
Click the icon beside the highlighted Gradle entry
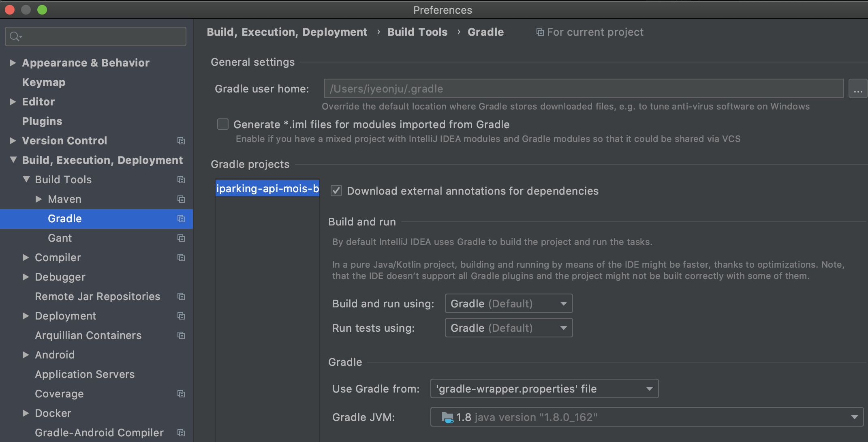[x=181, y=219]
